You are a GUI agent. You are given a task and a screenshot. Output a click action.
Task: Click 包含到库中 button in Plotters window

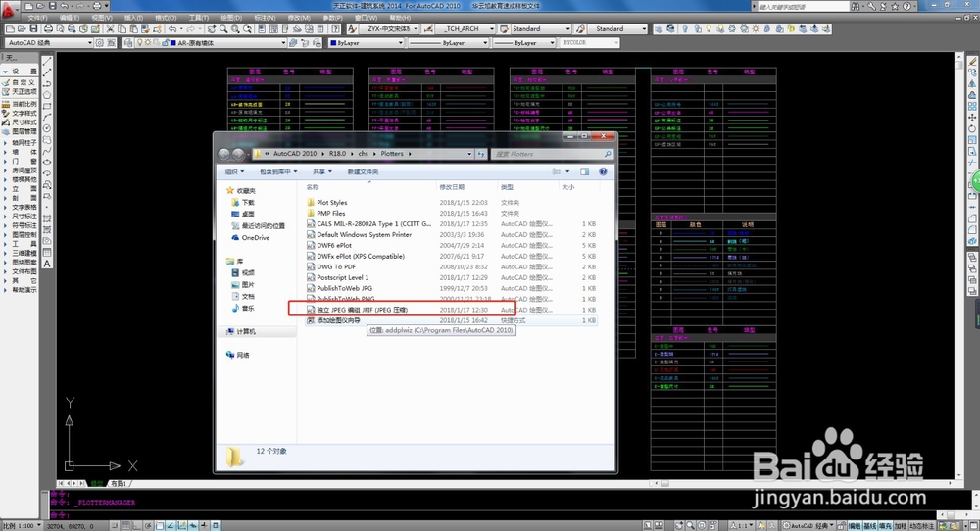[x=277, y=171]
